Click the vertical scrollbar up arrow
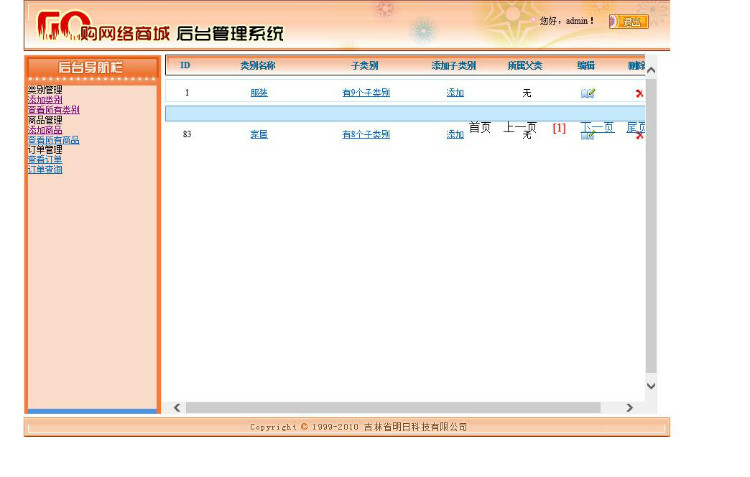Screen dimensions: 750x477 pos(651,70)
